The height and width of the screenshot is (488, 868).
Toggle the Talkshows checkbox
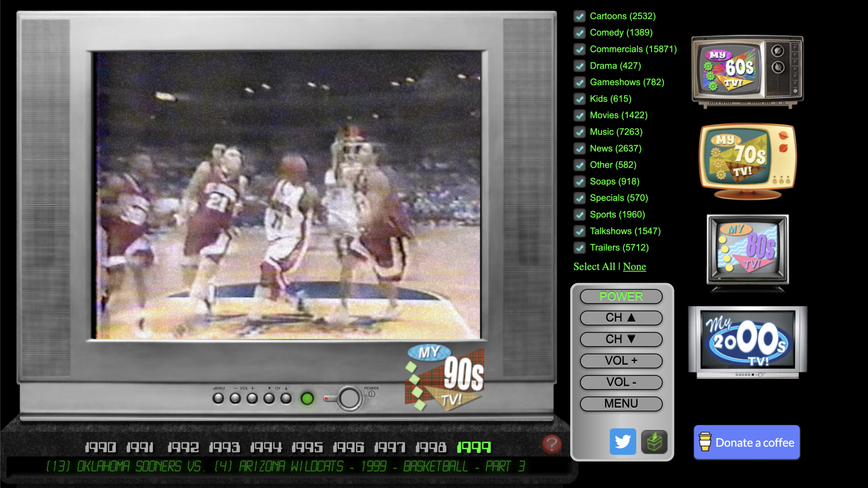pyautogui.click(x=579, y=231)
